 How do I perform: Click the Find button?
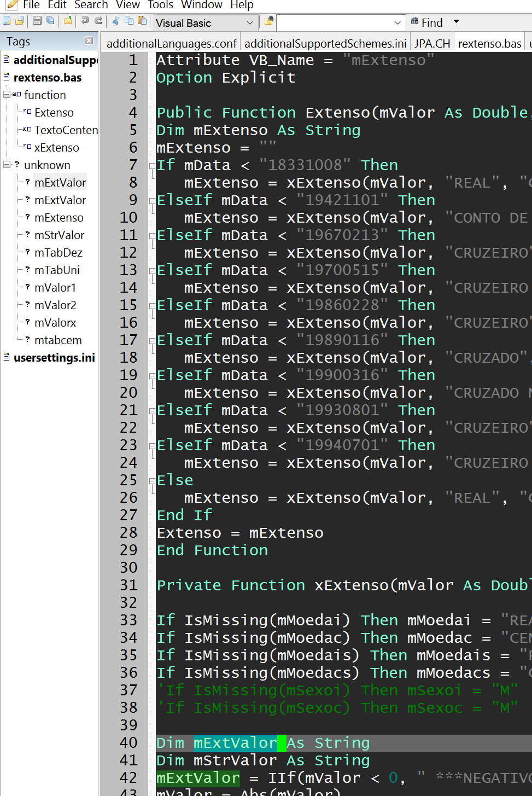pyautogui.click(x=426, y=22)
